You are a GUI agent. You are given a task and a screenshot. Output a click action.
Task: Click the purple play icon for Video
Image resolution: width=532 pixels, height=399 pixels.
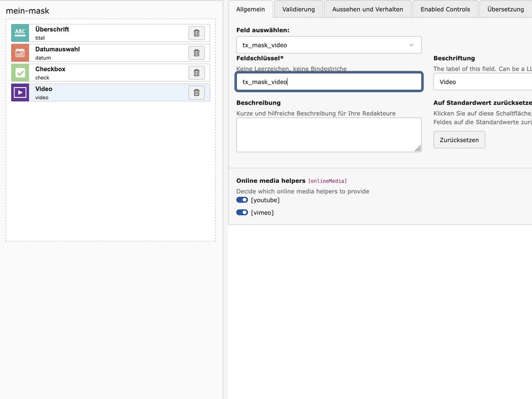click(x=20, y=93)
